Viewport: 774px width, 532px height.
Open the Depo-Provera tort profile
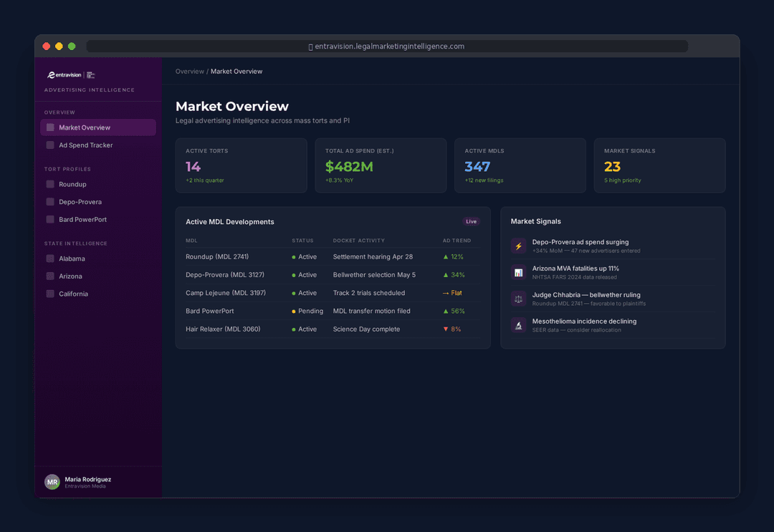pos(98,202)
